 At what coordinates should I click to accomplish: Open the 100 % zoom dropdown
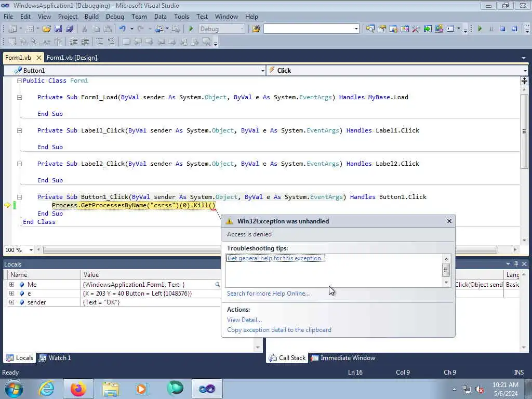pyautogui.click(x=31, y=250)
